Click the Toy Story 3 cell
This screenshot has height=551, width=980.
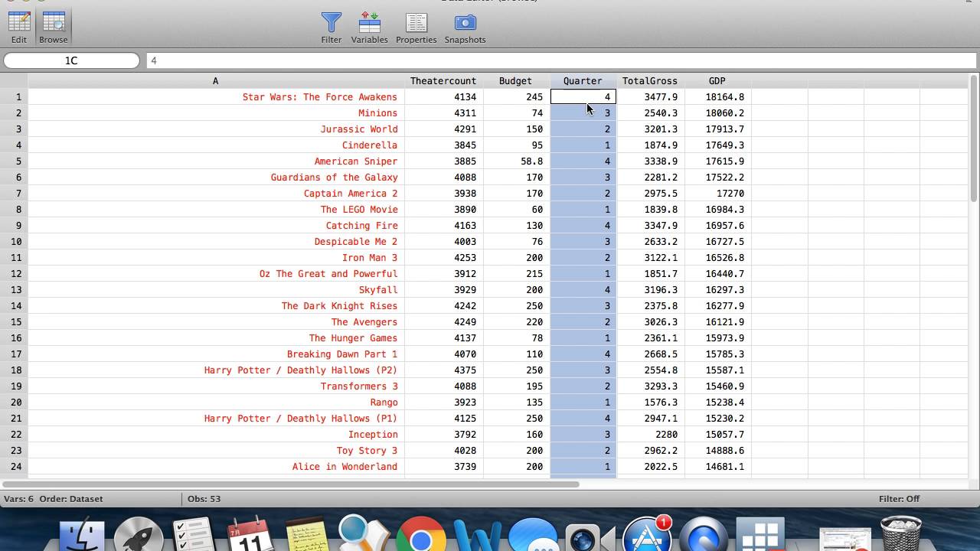216,450
